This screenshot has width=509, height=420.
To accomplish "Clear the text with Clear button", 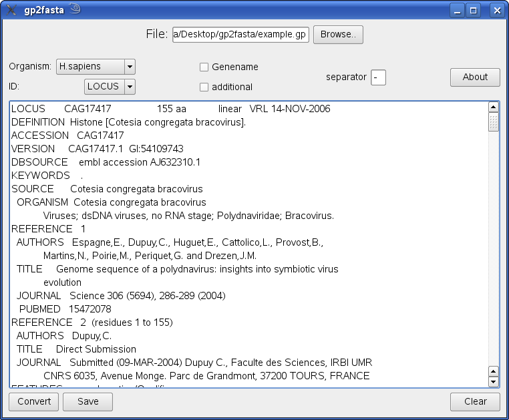I will [x=475, y=401].
